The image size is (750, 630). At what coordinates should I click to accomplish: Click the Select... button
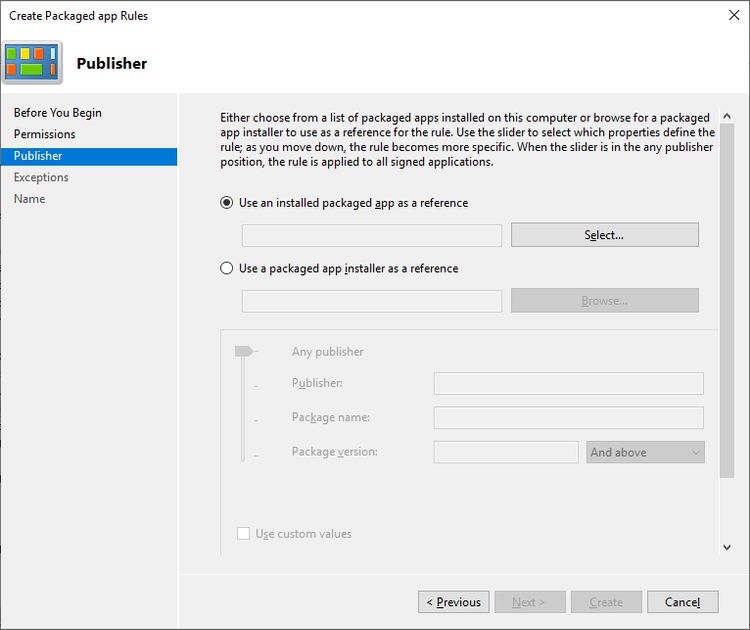(605, 235)
